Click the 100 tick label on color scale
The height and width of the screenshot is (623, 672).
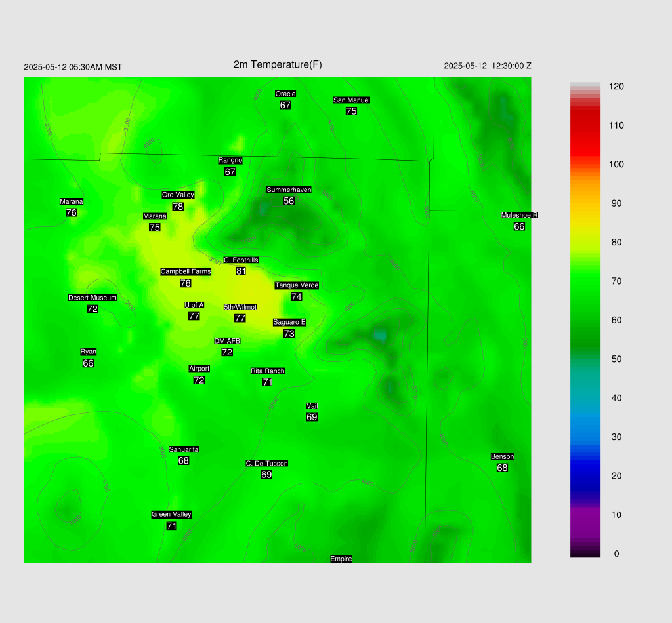(x=616, y=165)
